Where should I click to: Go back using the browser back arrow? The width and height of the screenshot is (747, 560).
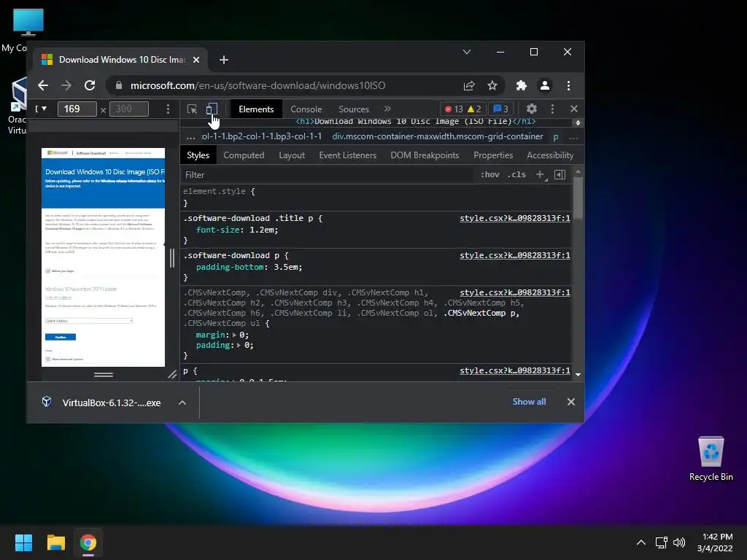(x=43, y=86)
